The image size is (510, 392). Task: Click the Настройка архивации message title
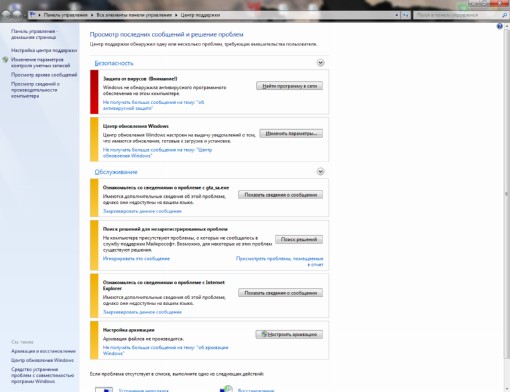[x=129, y=330]
